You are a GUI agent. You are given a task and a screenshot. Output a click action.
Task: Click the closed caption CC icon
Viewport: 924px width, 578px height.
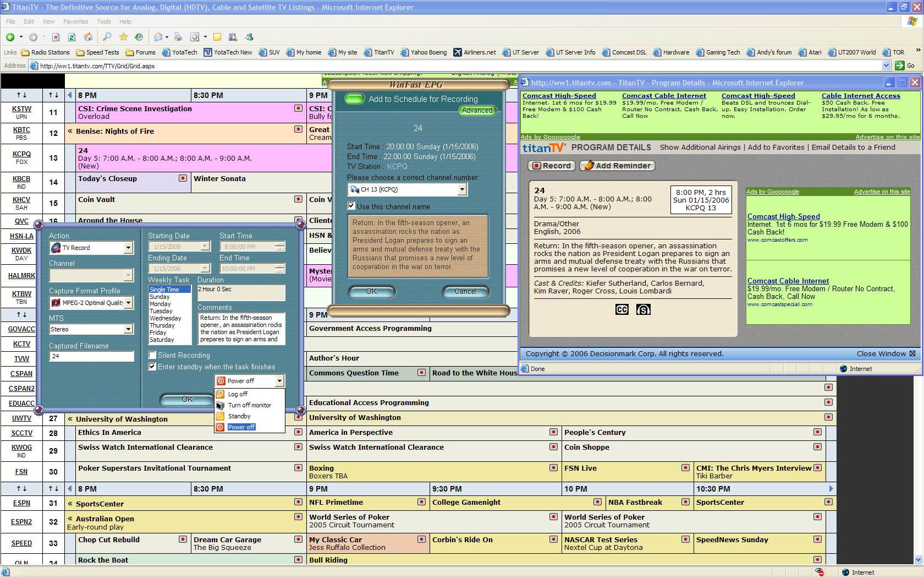[621, 309]
